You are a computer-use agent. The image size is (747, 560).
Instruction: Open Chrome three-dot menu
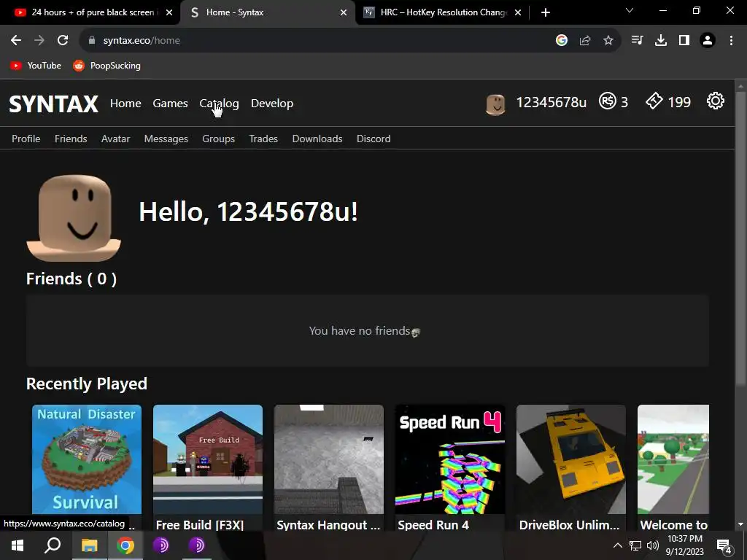click(x=731, y=41)
